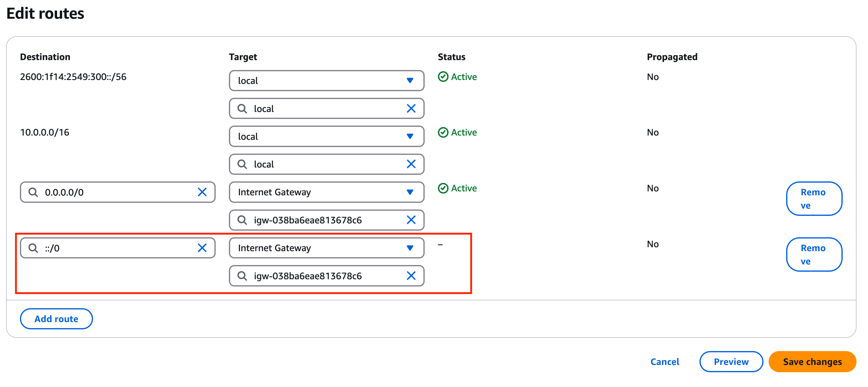Clear the igw target of the 0.0.0.0/0 route

pyautogui.click(x=411, y=220)
